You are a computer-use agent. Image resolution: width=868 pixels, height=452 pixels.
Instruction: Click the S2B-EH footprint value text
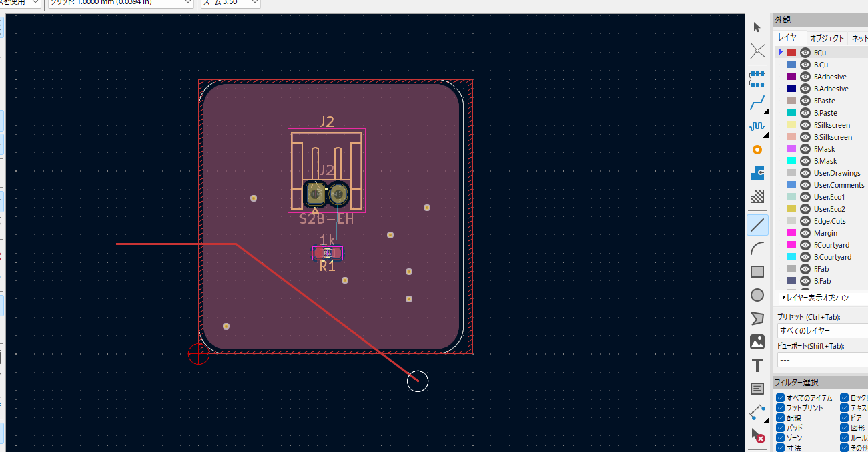click(x=326, y=219)
